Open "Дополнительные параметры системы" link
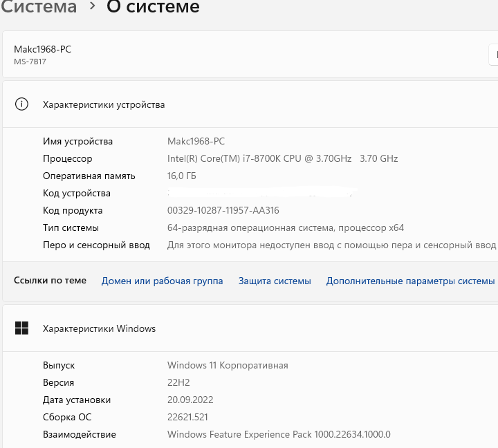This screenshot has width=498, height=448. click(410, 281)
